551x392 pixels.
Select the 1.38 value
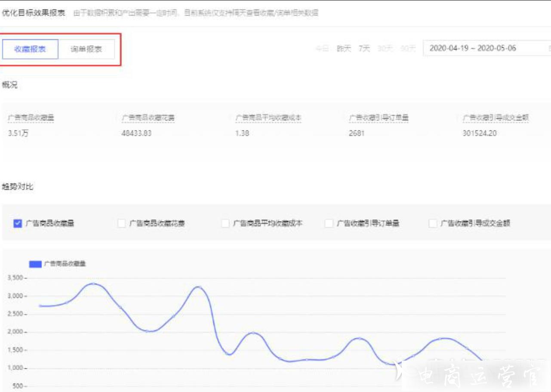point(242,133)
